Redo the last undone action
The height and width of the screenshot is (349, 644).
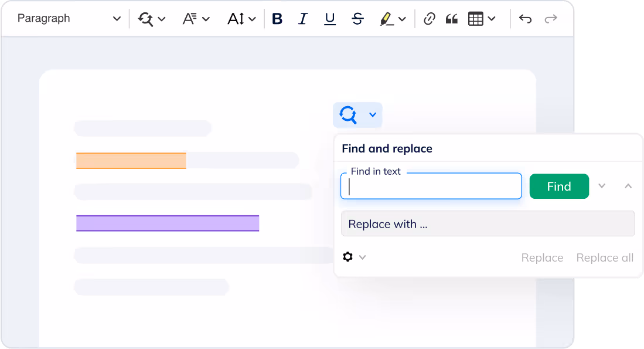[551, 19]
